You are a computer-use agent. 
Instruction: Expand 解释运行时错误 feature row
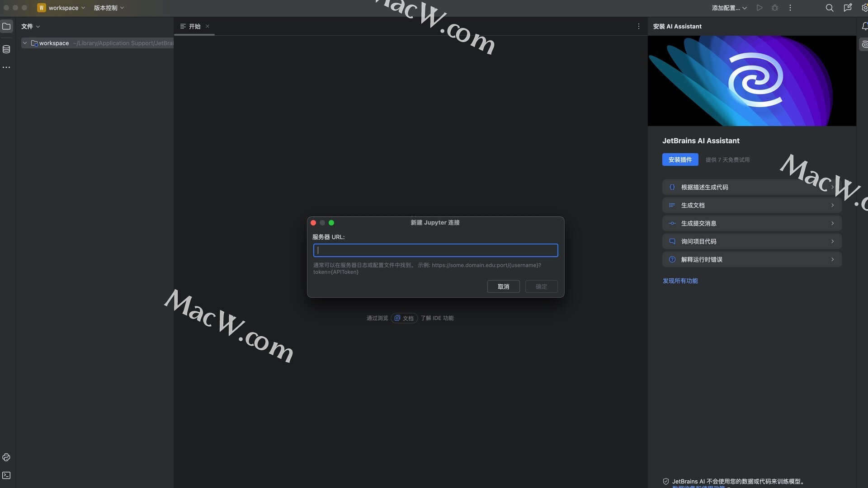[x=752, y=259]
